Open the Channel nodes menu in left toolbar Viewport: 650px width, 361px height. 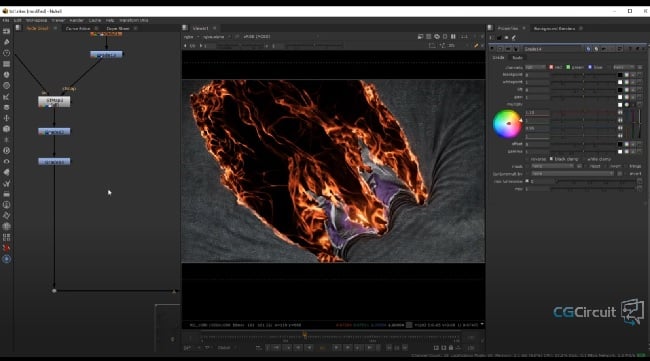(x=6, y=64)
